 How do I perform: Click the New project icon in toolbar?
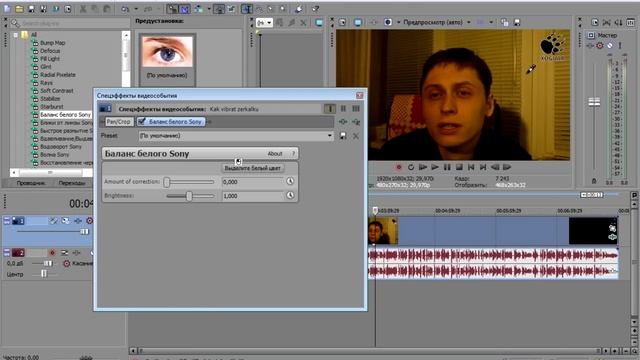[7, 9]
